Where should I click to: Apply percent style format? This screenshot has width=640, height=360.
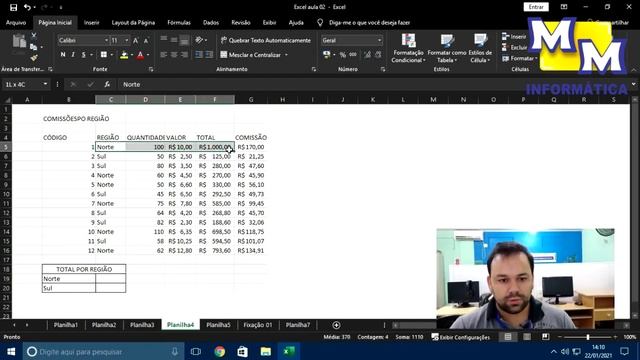click(343, 55)
